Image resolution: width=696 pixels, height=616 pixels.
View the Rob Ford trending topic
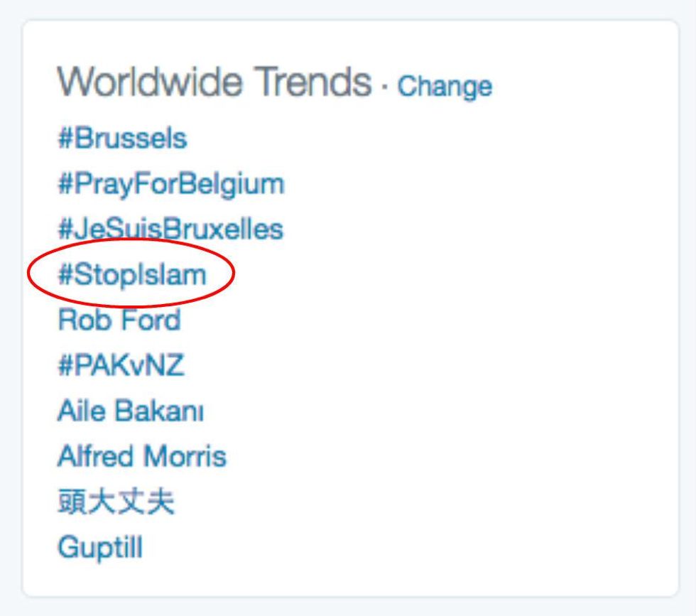tap(119, 320)
